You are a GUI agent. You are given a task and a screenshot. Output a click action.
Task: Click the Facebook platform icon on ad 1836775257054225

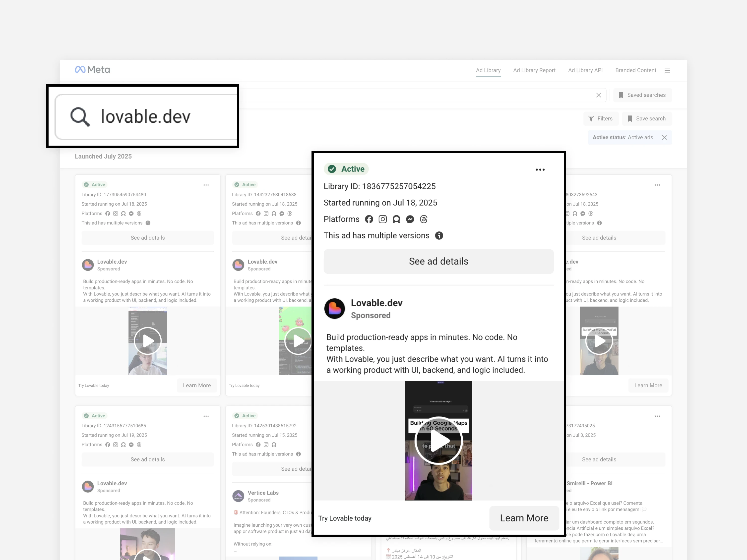point(369,220)
